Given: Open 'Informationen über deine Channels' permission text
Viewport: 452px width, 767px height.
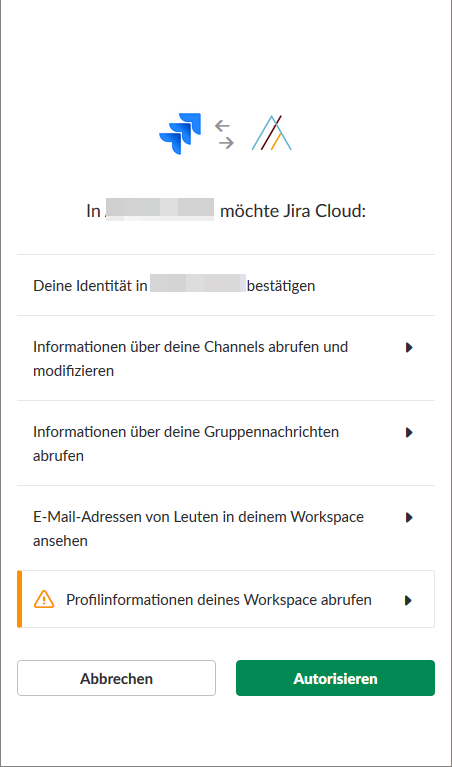Looking at the screenshot, I should click(x=190, y=359).
